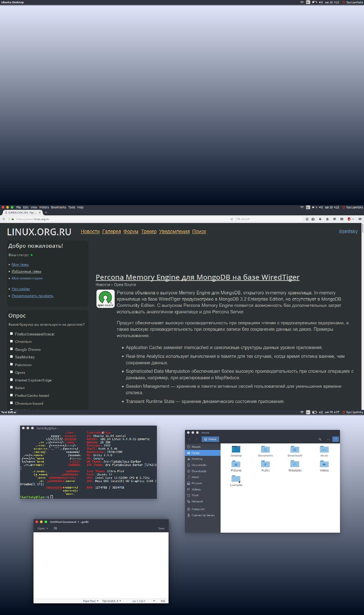
Task: Check the SeaMonkey poll option
Action: 11,356
